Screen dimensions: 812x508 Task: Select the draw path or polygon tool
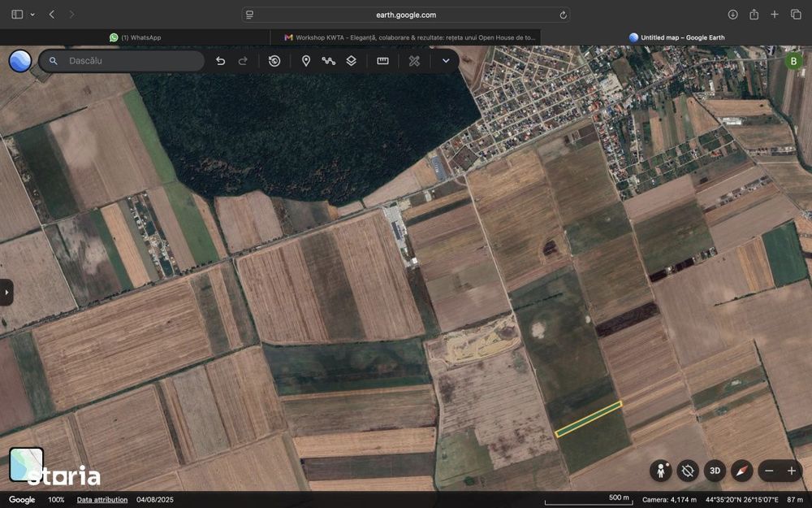(x=328, y=61)
